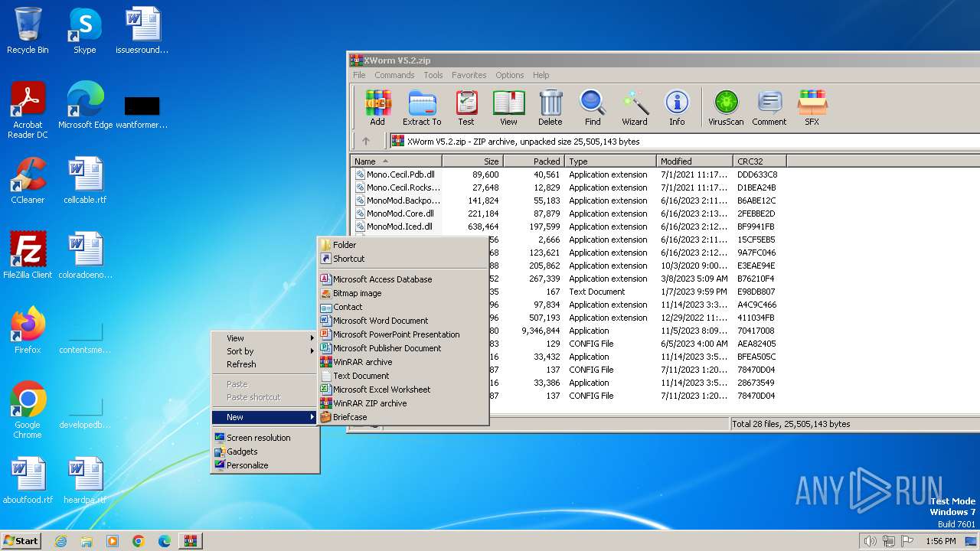Image resolution: width=980 pixels, height=551 pixels.
Task: Click the Info toolbar icon
Action: pos(677,108)
